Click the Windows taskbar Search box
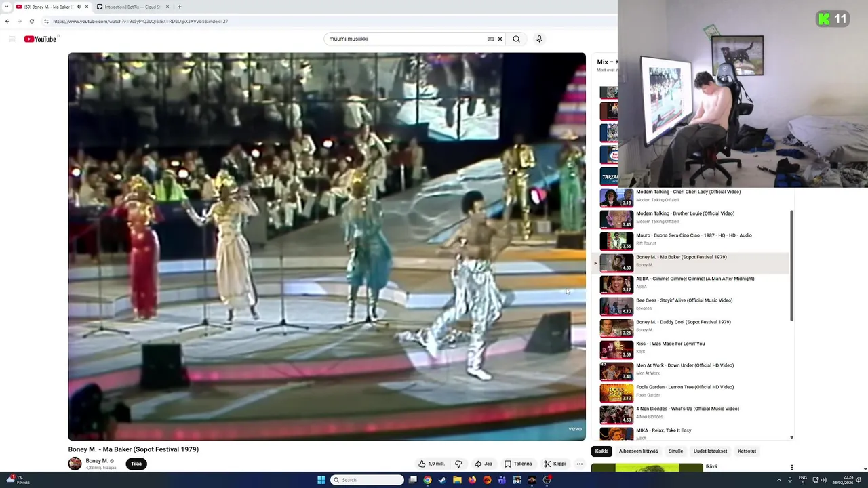Screen dimensions: 868x488 tap(368, 480)
